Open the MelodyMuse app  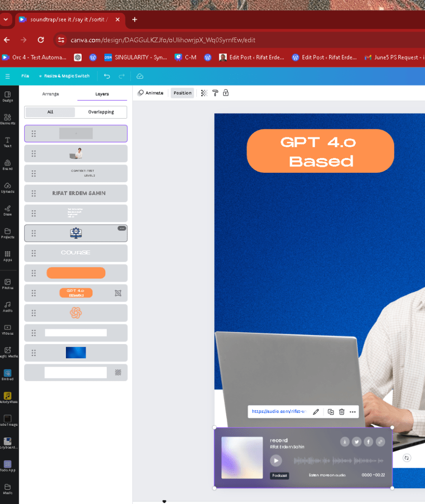click(8, 398)
